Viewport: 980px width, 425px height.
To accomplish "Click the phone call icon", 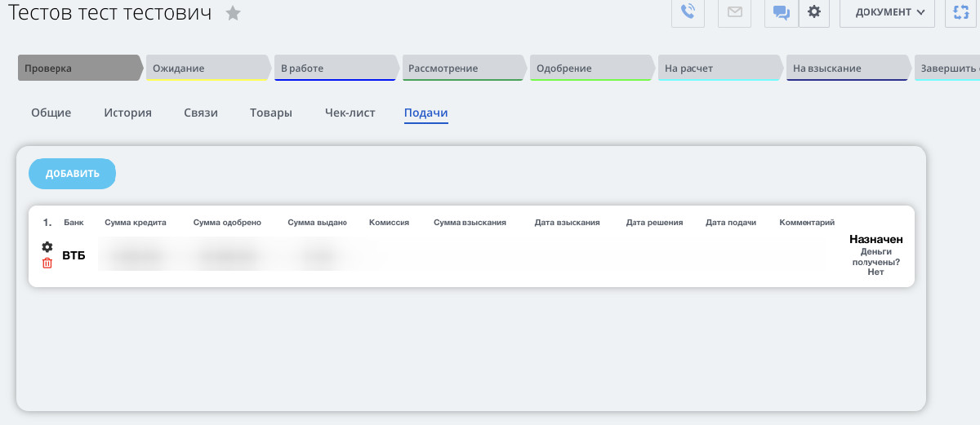I will click(688, 12).
